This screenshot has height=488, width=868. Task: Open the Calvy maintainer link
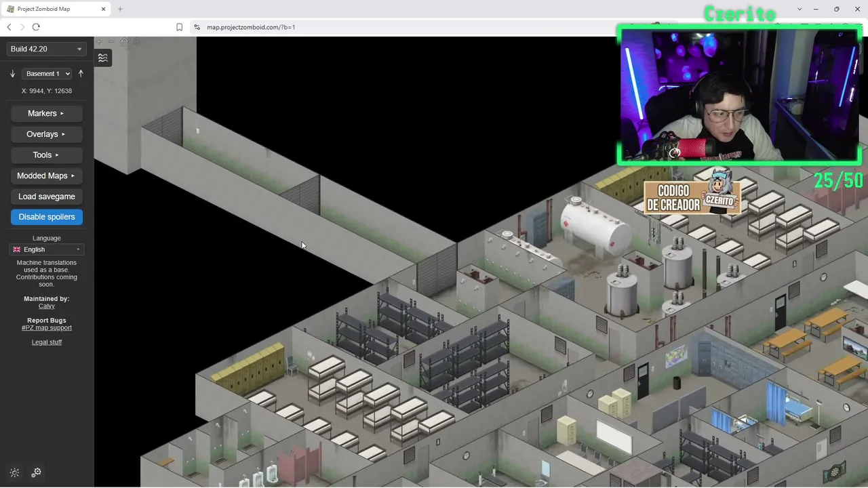(x=47, y=306)
